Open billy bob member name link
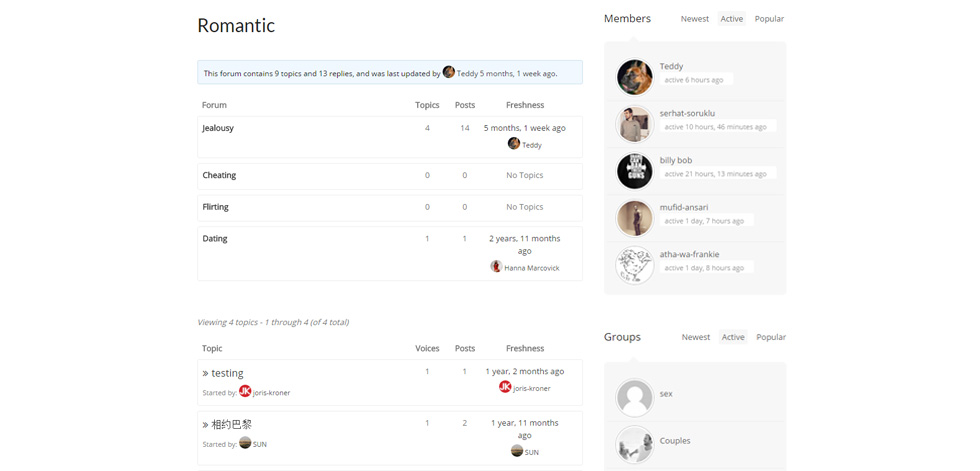 (x=676, y=160)
